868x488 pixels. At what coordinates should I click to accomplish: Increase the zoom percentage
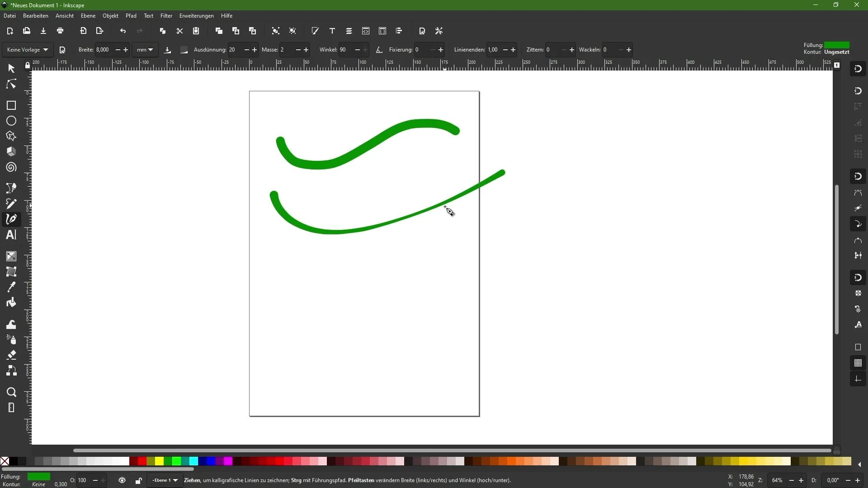click(802, 480)
